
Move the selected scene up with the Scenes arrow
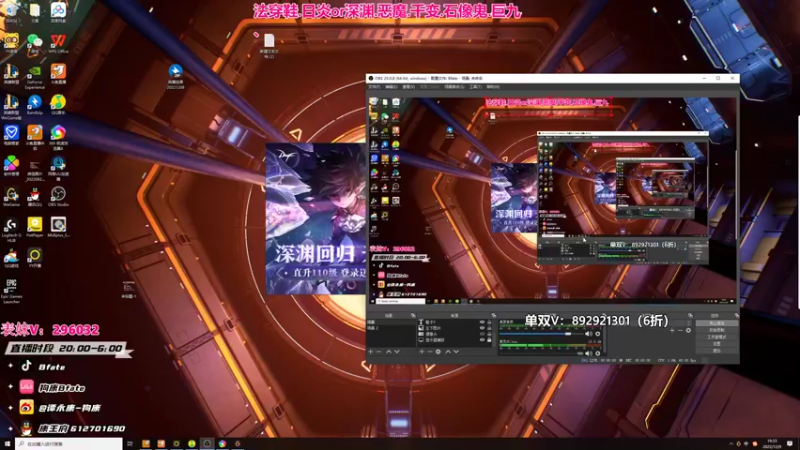click(x=388, y=352)
